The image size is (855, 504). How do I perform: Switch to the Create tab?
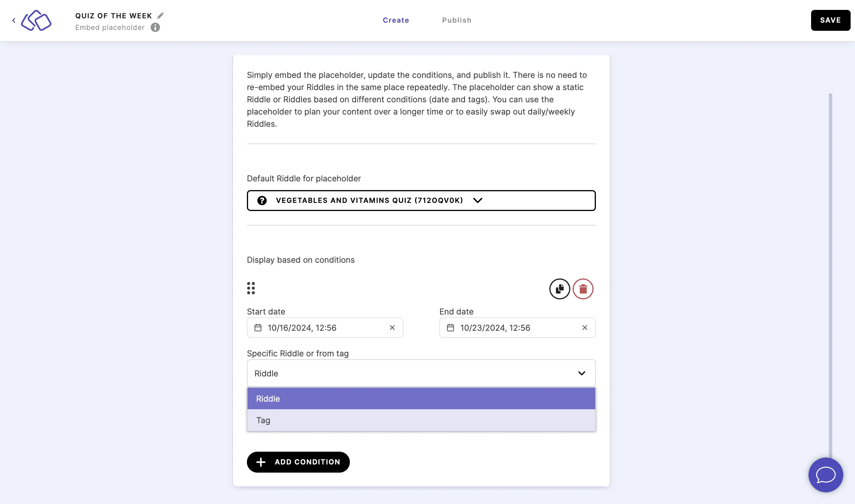[396, 20]
